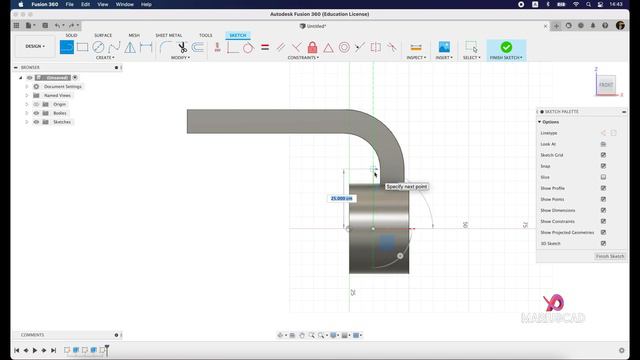The image size is (640, 360).
Task: Apply the Symmetry constraint
Action: [376, 47]
